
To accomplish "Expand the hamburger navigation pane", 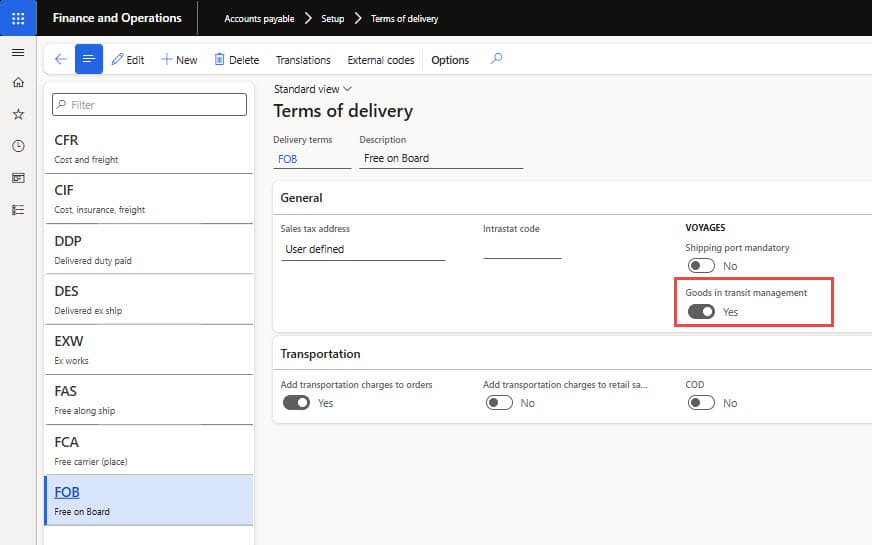I will click(x=18, y=53).
